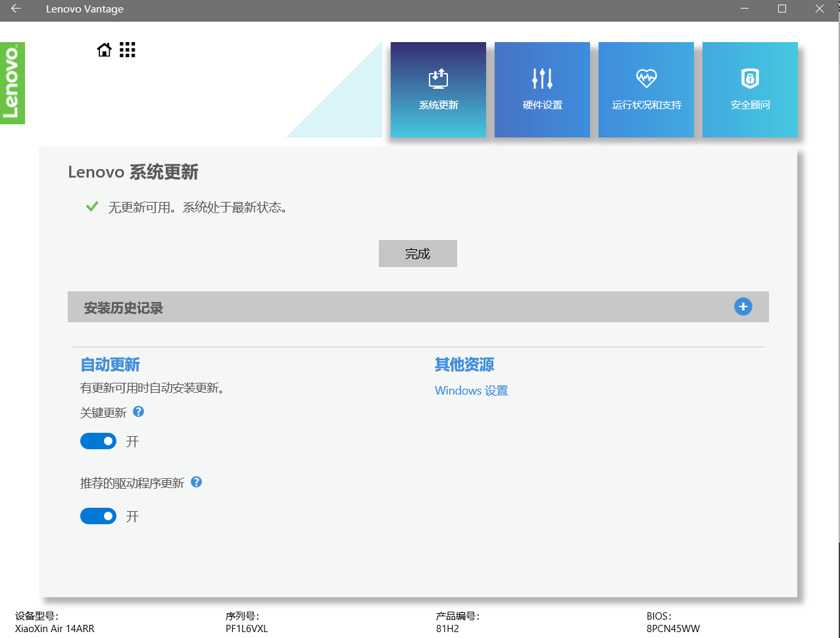
Task: Click the 无更新可用 status message
Action: 197,208
